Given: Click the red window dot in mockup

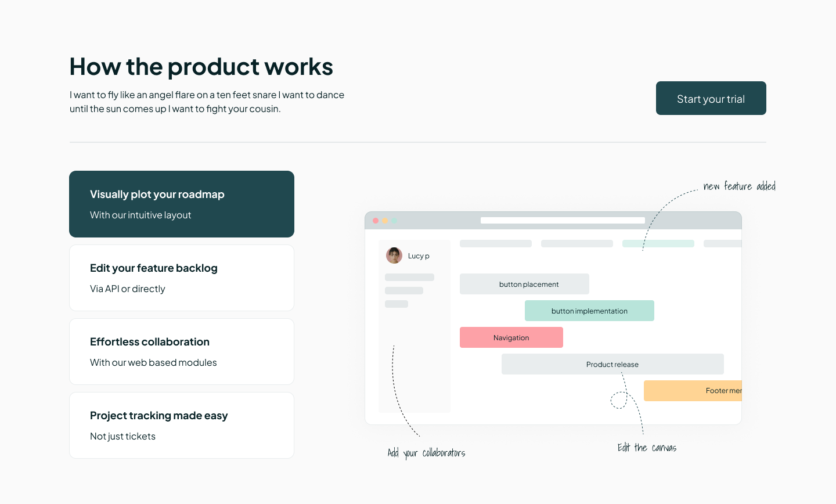Looking at the screenshot, I should [376, 221].
